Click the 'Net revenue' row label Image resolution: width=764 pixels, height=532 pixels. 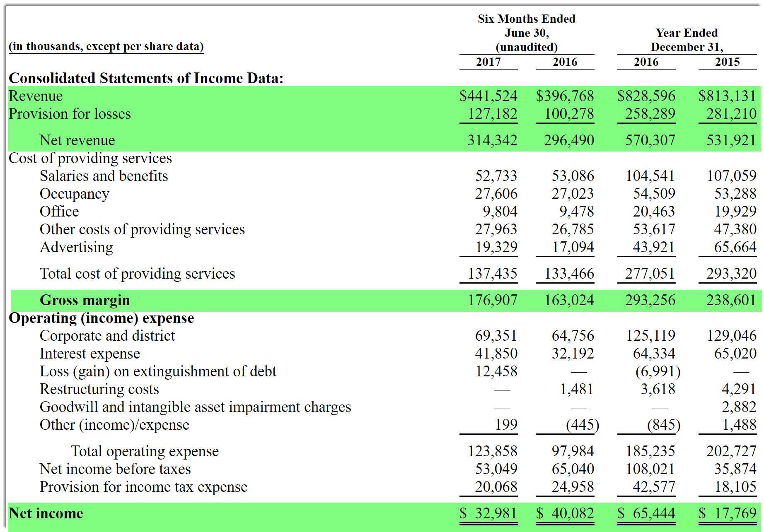pyautogui.click(x=77, y=140)
